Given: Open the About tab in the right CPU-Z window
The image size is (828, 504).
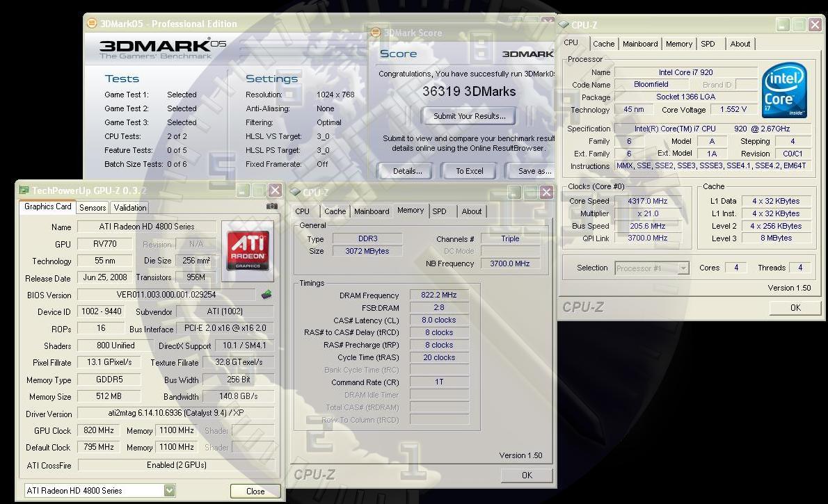Looking at the screenshot, I should coord(740,44).
